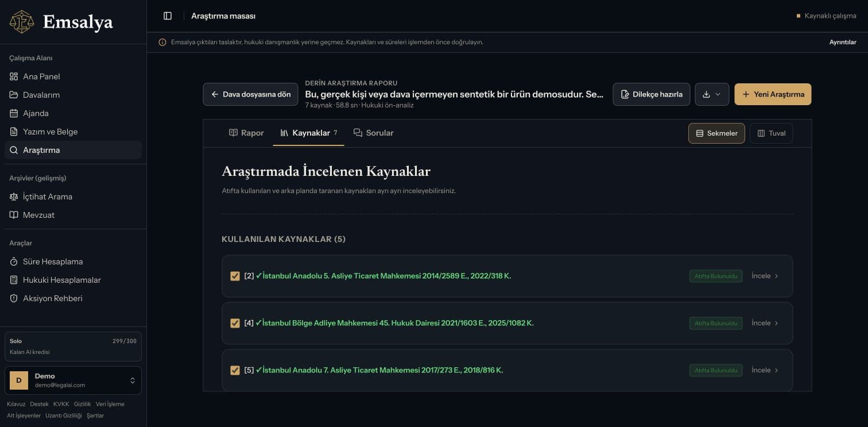Open Ajanda in the sidebar
The image size is (868, 427).
(x=73, y=113)
